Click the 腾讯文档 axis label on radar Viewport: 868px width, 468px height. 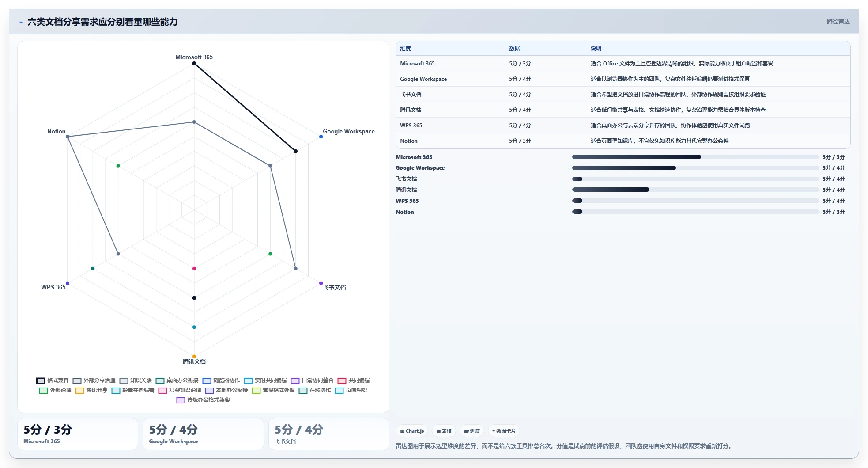coord(194,361)
